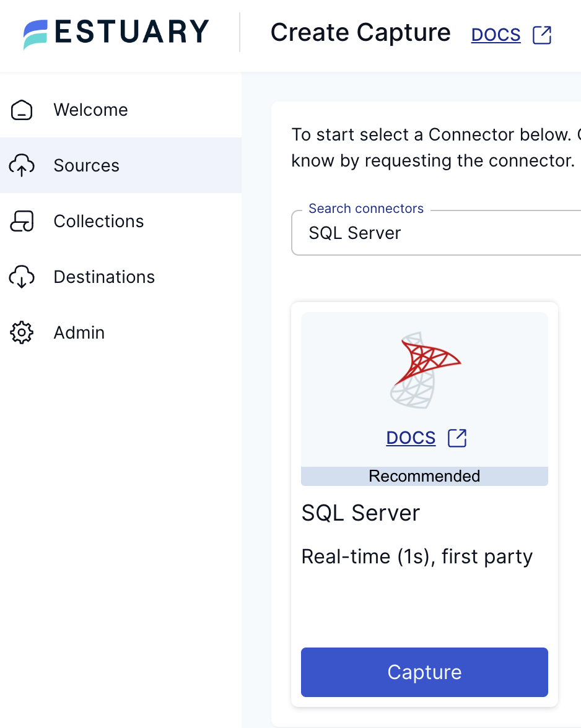Click the Welcome home icon
This screenshot has width=581, height=728.
point(22,110)
